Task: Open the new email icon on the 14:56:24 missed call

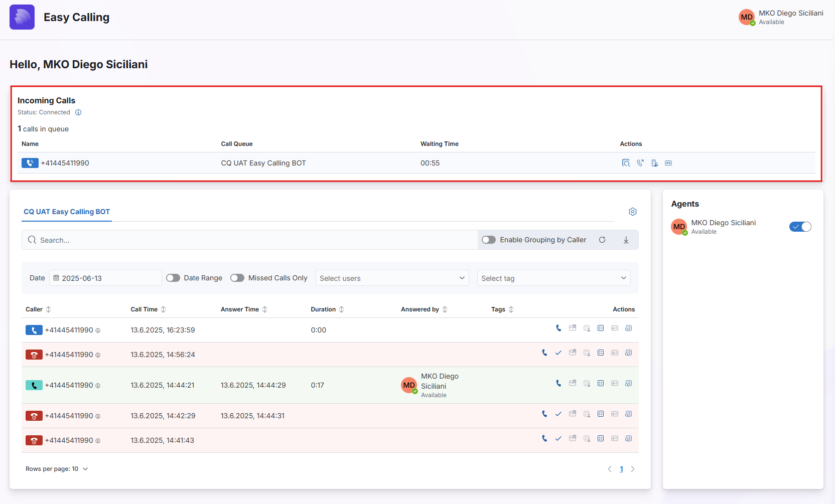Action: [573, 353]
